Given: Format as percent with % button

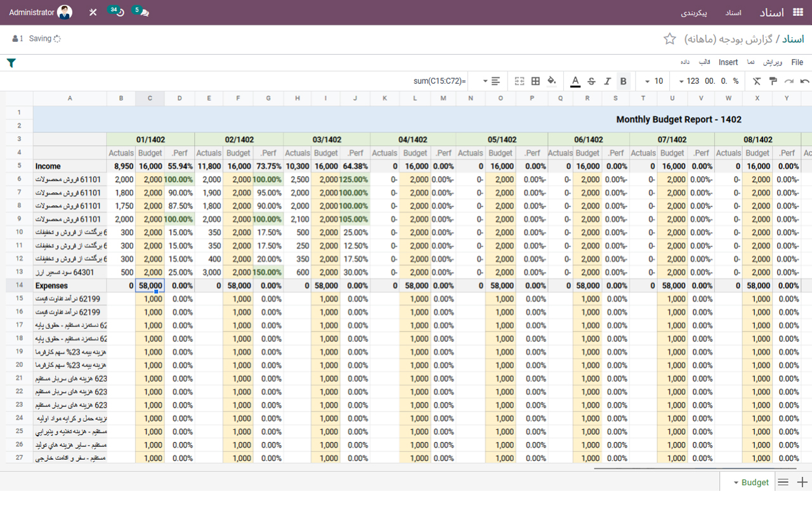Looking at the screenshot, I should point(736,81).
